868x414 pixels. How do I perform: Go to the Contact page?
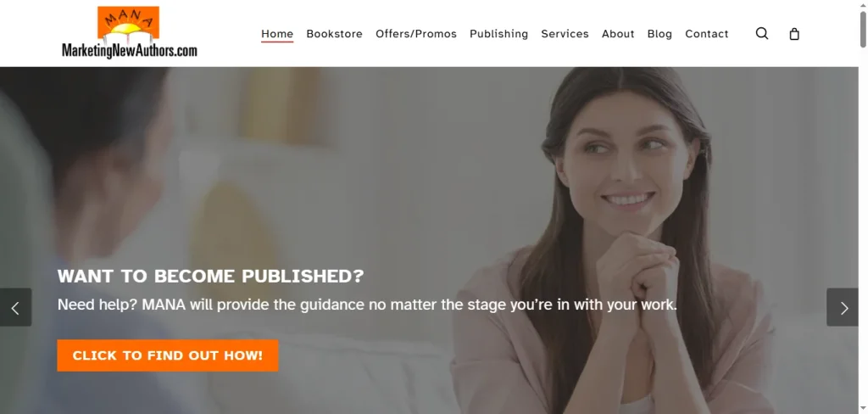(x=707, y=34)
